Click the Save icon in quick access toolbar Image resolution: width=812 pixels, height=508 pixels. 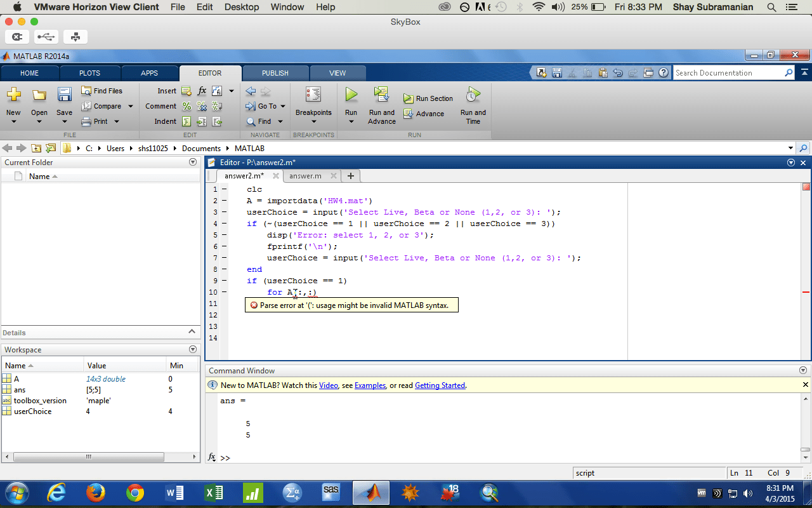click(x=556, y=72)
